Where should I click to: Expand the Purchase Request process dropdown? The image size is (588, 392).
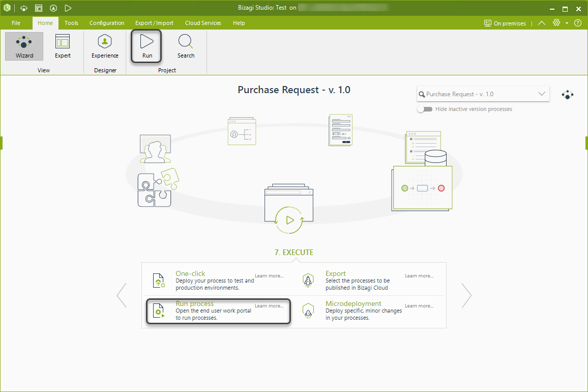[x=542, y=94]
